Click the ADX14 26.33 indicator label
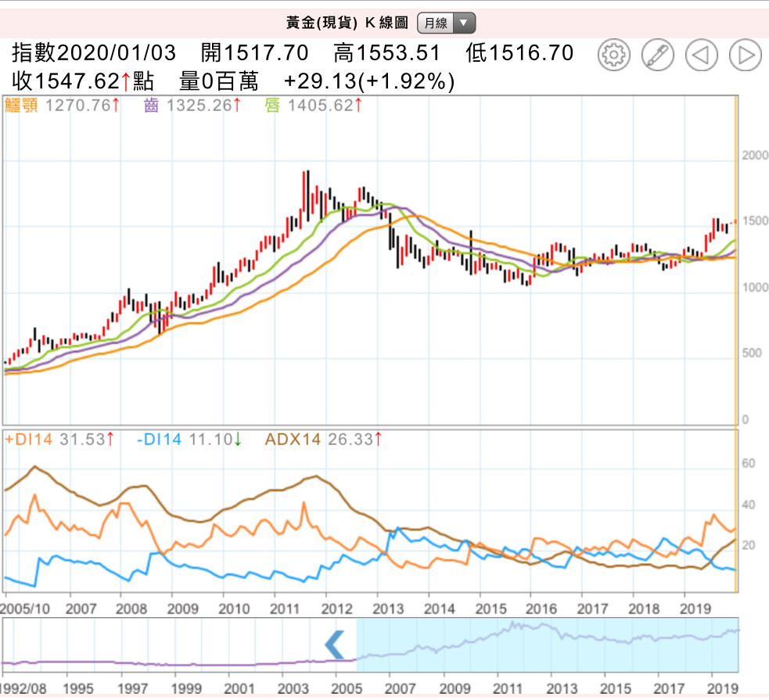 324,440
